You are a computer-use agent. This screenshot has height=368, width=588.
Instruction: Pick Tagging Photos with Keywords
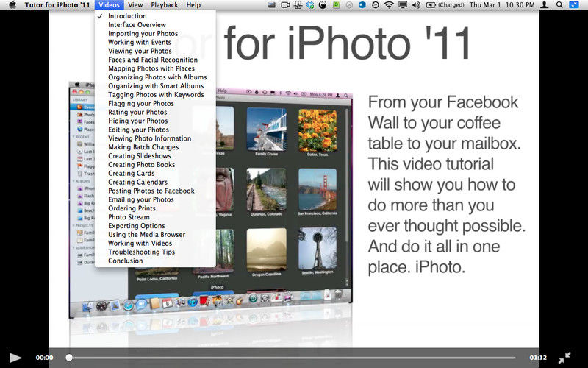point(155,95)
